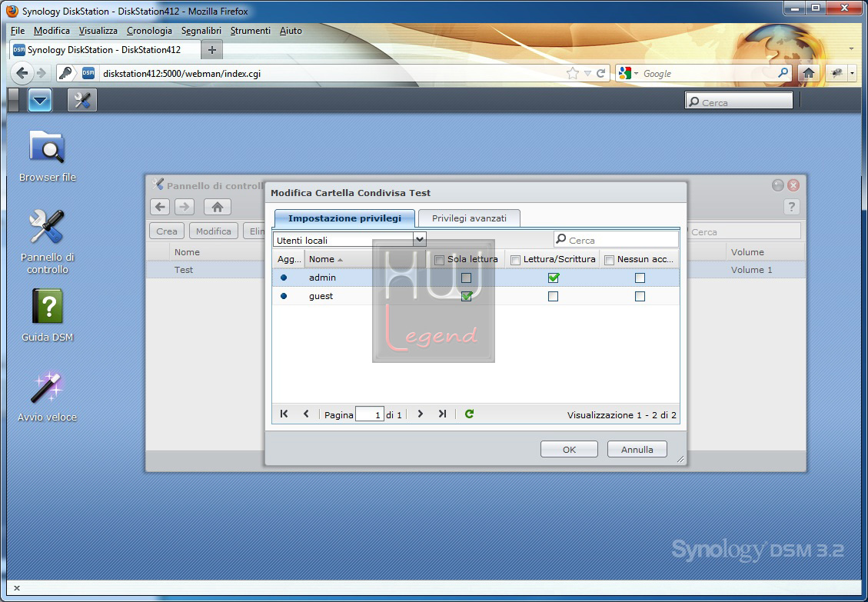Open the Modifica menu
The height and width of the screenshot is (602, 868).
click(x=52, y=31)
